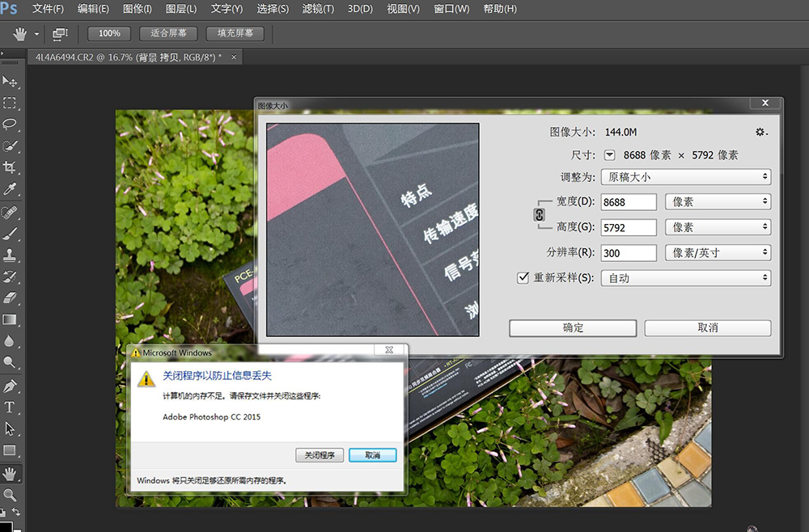Choose the Eyedropper tool
Viewport: 809px width, 532px height.
(x=10, y=189)
